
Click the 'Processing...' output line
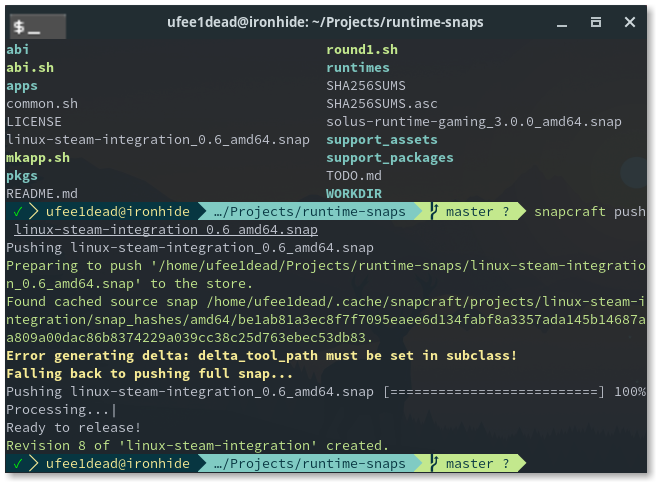pyautogui.click(x=61, y=410)
